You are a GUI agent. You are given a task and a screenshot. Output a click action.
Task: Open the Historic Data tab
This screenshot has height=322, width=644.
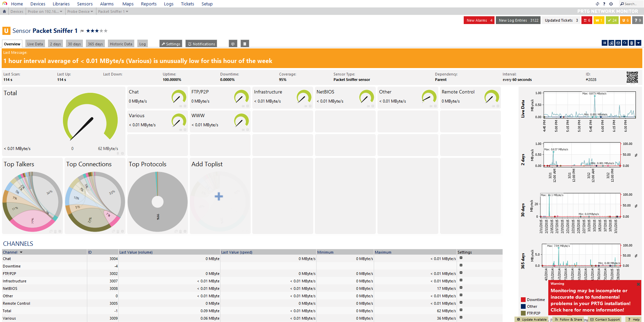(121, 44)
